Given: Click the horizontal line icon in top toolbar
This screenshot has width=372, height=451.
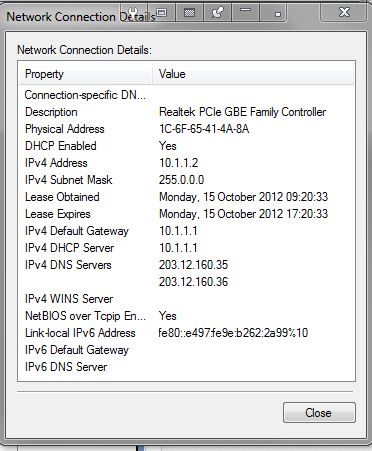Looking at the screenshot, I should pyautogui.click(x=246, y=13).
